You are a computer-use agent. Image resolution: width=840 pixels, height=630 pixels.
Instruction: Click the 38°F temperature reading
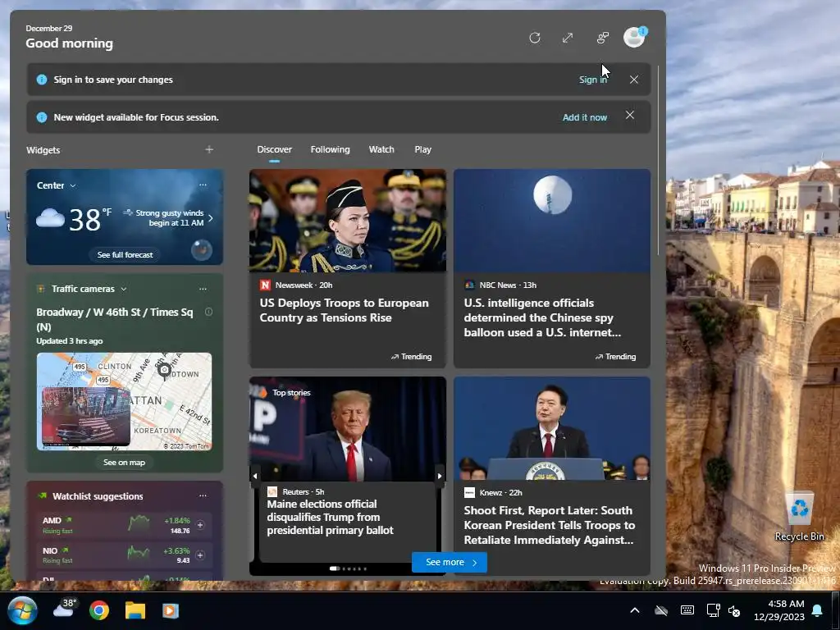[x=90, y=219]
